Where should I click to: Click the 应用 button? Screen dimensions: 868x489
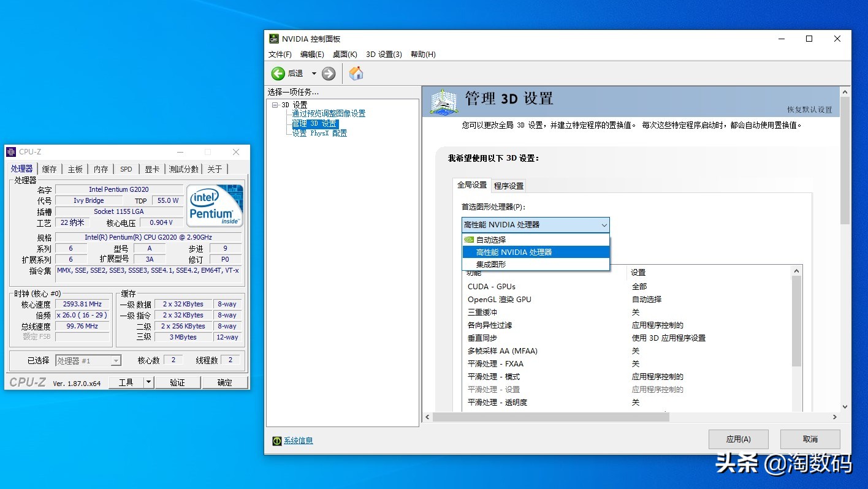coord(738,439)
